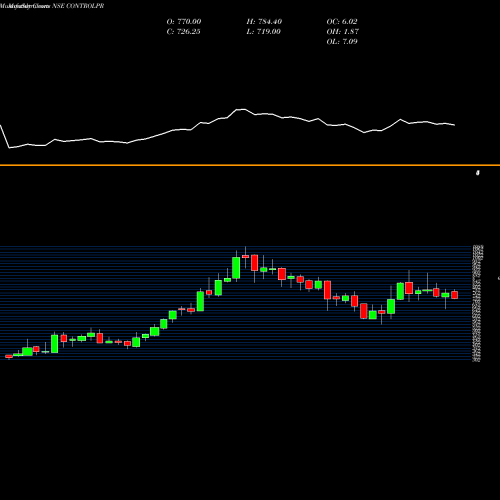
Task: Select the OL: 7.09 reading
Action: click(342, 42)
